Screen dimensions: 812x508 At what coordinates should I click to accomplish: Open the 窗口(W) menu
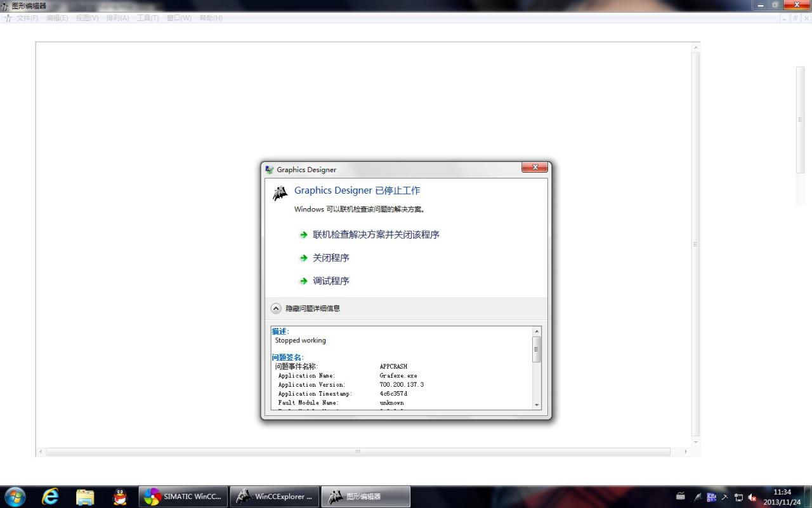(x=179, y=18)
